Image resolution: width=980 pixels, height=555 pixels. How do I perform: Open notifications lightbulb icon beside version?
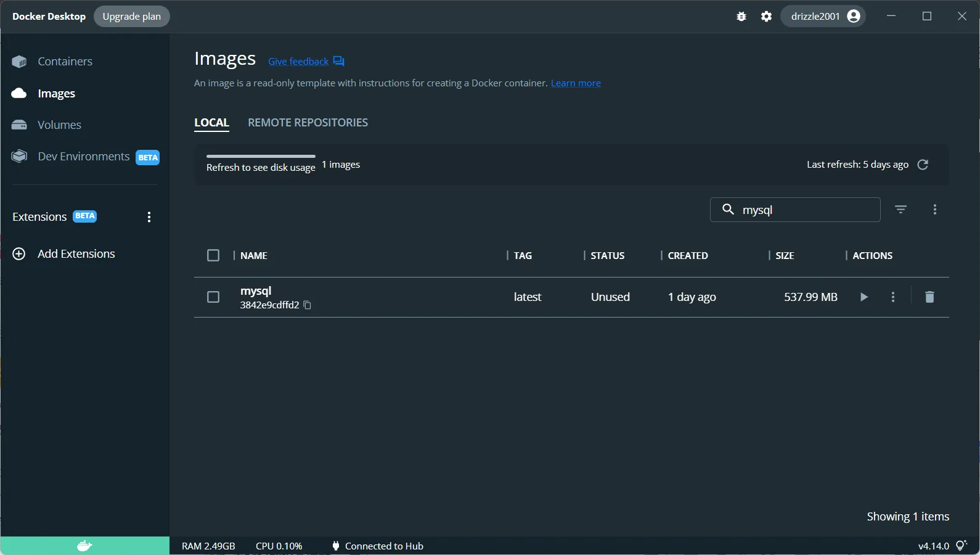(961, 546)
